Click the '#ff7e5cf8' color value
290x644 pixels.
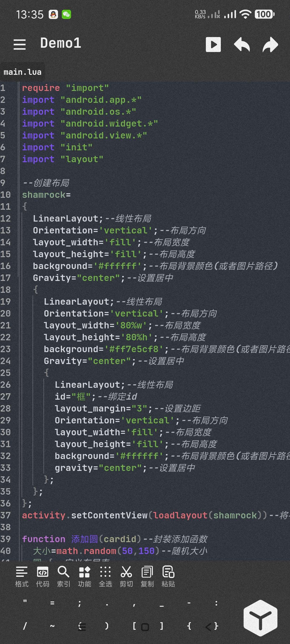point(134,349)
